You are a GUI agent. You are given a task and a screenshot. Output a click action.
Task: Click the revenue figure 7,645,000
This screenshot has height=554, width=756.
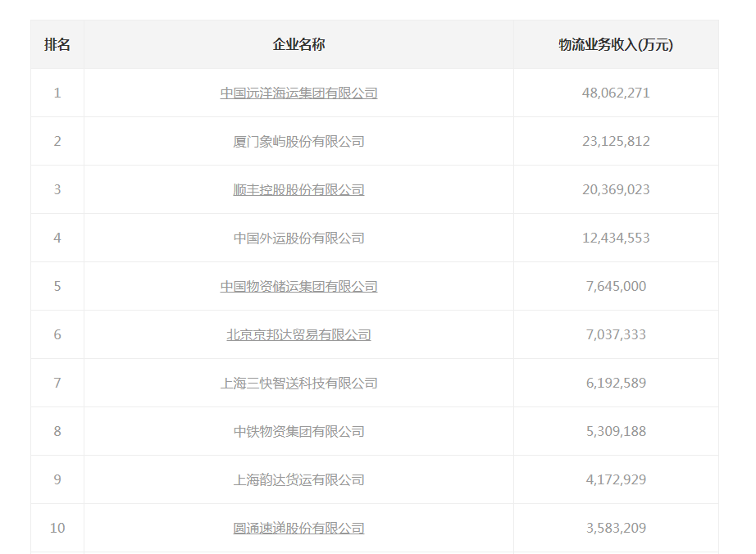[616, 287]
